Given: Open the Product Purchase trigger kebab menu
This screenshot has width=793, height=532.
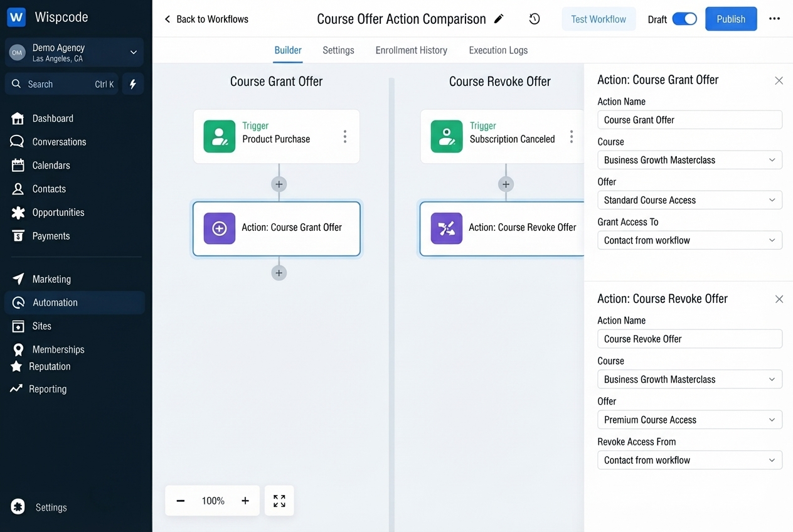Looking at the screenshot, I should coord(344,137).
